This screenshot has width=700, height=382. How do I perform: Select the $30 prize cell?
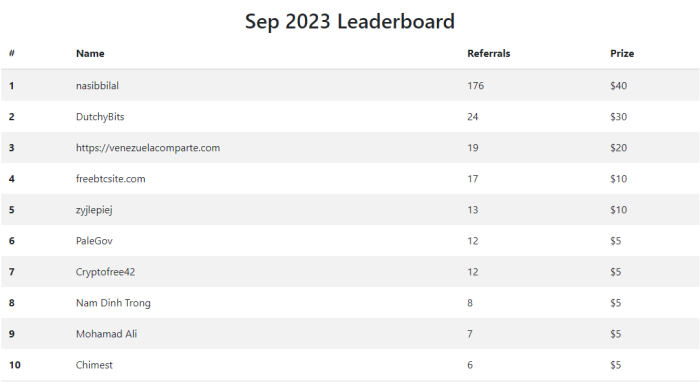618,117
